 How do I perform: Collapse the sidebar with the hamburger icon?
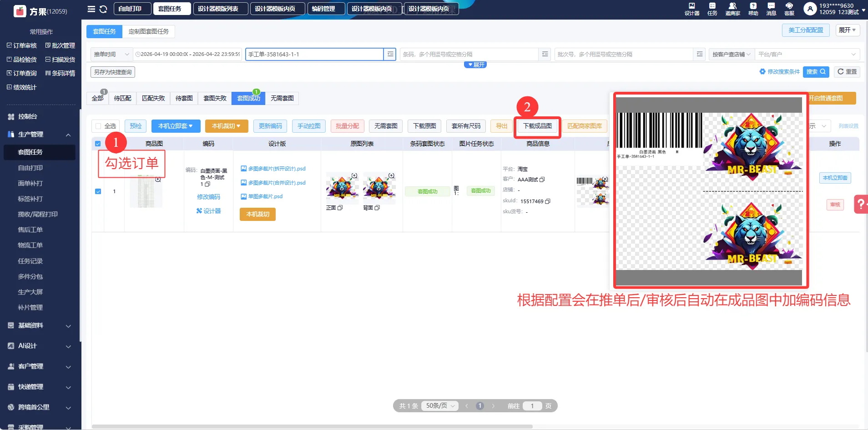(x=91, y=9)
